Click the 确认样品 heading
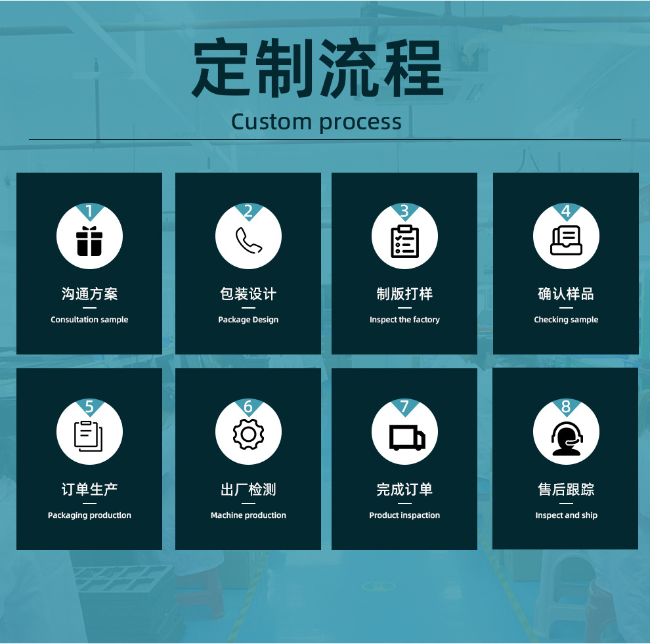 click(566, 294)
